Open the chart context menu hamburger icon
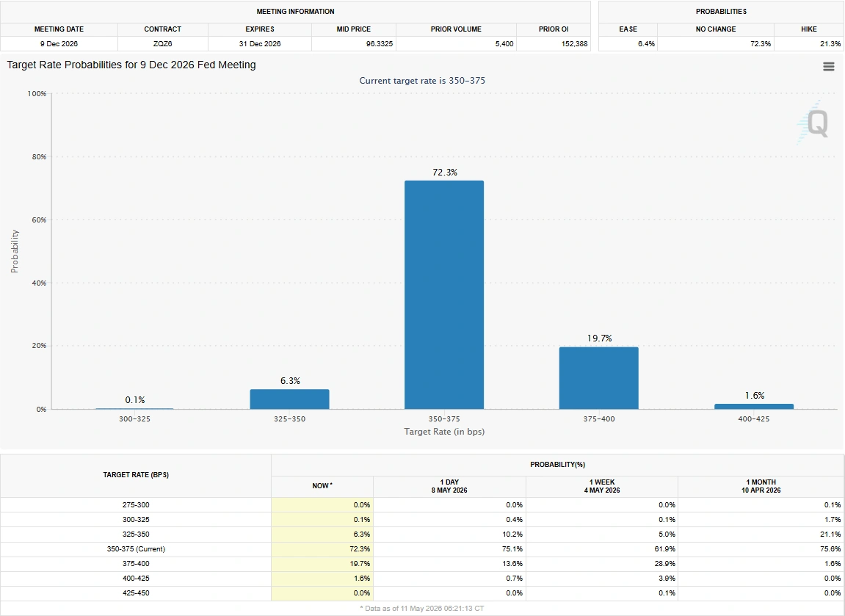 point(828,67)
